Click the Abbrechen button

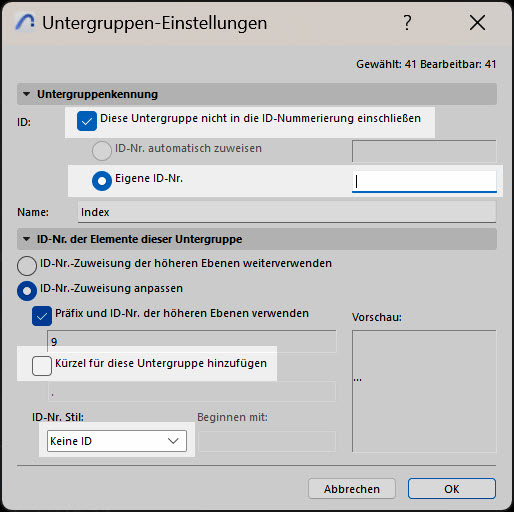pyautogui.click(x=352, y=489)
